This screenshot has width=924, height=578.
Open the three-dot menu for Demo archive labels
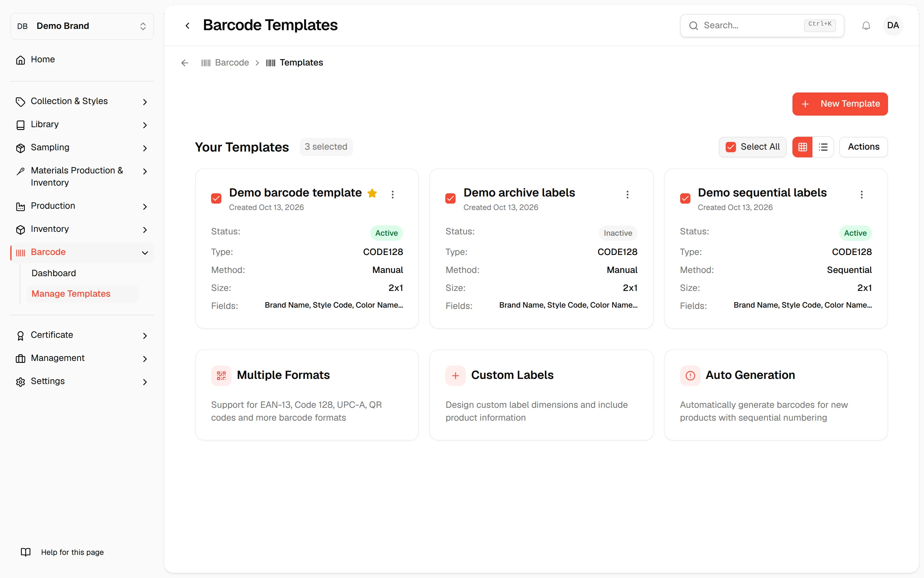click(627, 195)
